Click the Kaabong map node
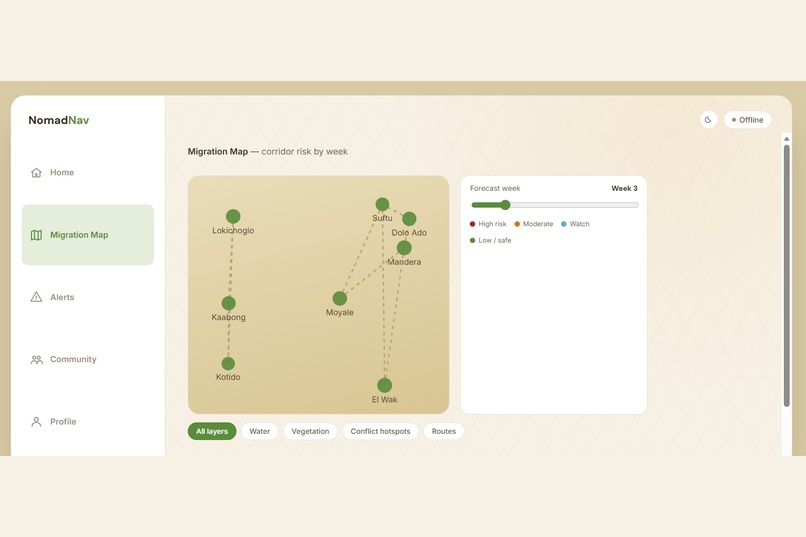Viewport: 806px width, 537px height. (x=229, y=303)
